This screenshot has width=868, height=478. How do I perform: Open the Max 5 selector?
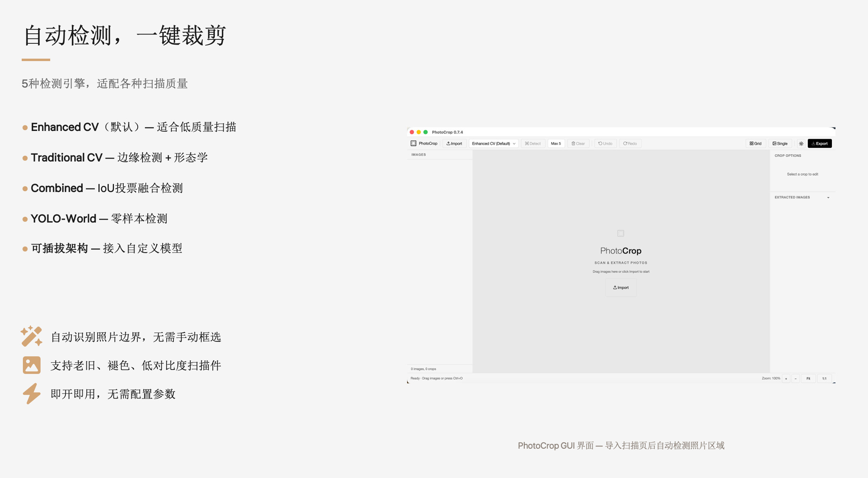[x=556, y=143]
